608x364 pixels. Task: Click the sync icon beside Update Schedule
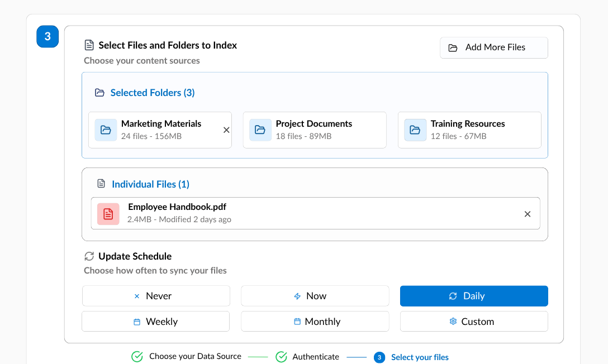click(89, 256)
